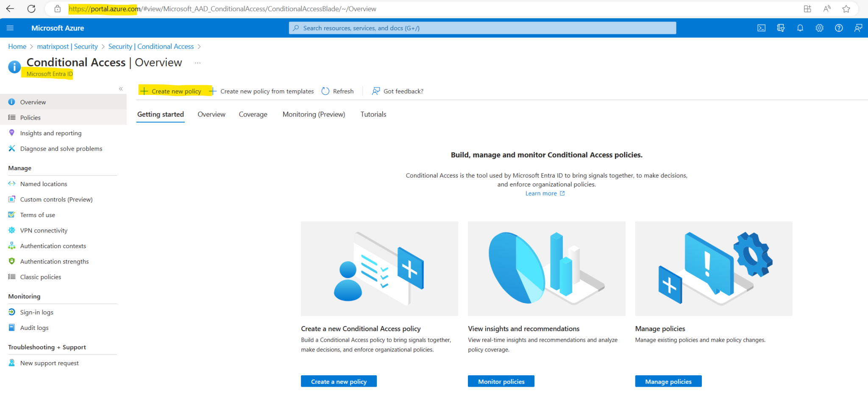Click the search resources box
The image size is (868, 416).
[483, 28]
